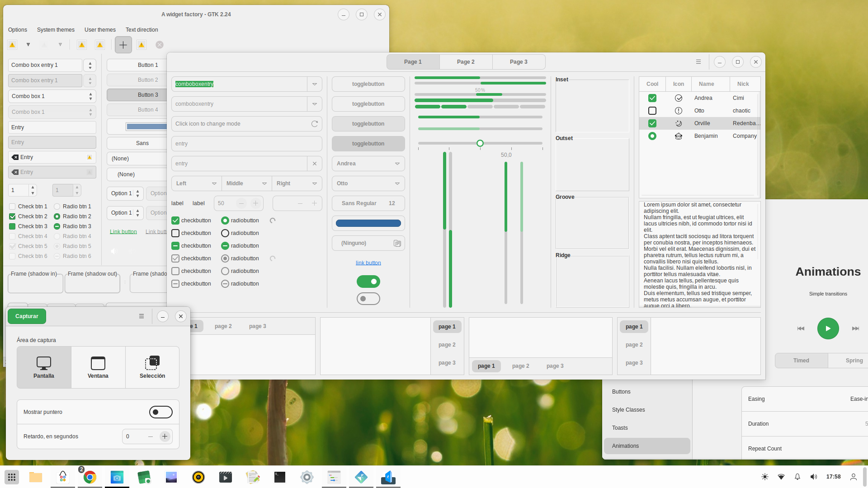Select the Ventana capture area
868x488 pixels.
click(x=98, y=367)
